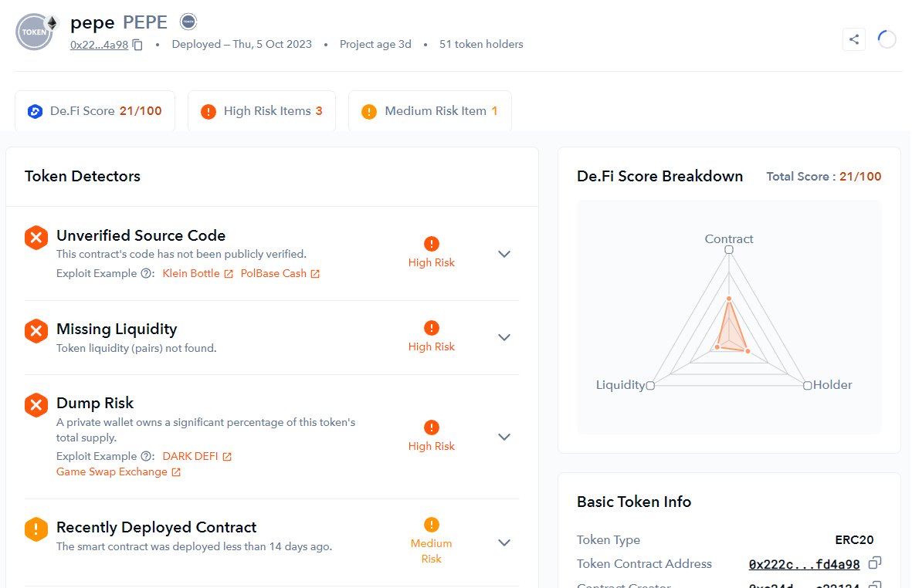The image size is (912, 588).
Task: Open the PolBase Cash exploit example
Action: tap(280, 274)
